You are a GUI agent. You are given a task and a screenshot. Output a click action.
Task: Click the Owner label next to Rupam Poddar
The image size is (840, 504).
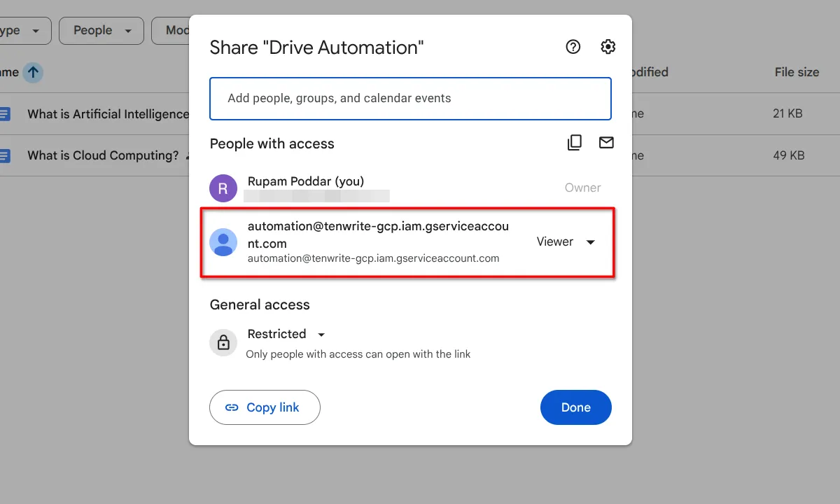click(x=582, y=188)
